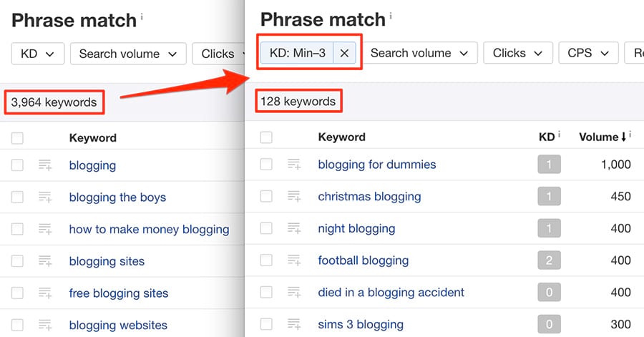
Task: Add 'night blogging' to keyword list icon
Action: (294, 229)
